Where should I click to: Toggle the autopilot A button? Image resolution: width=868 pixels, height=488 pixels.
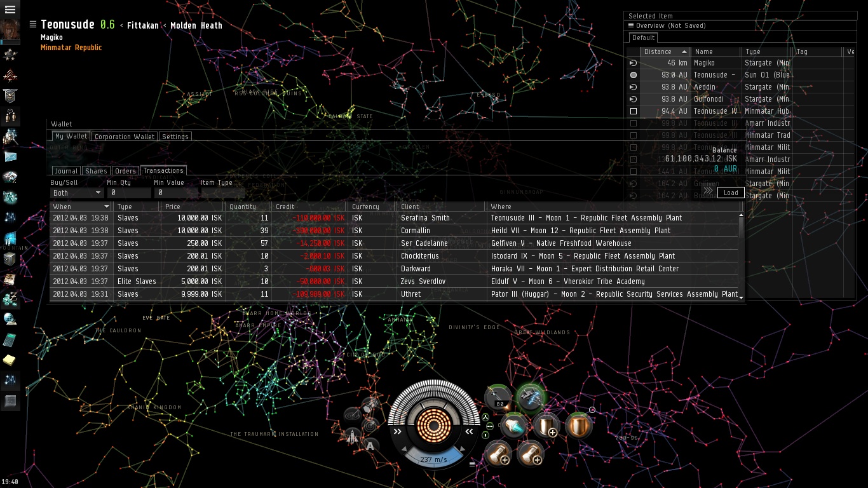pyautogui.click(x=370, y=445)
